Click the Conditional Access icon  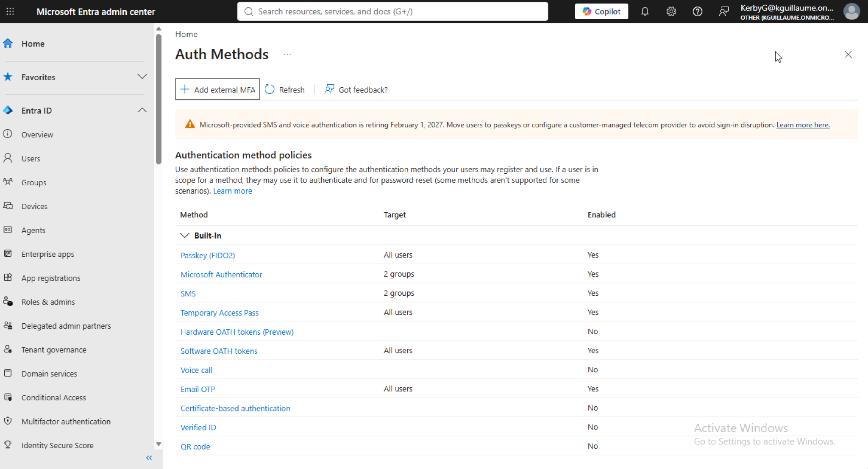pos(8,397)
